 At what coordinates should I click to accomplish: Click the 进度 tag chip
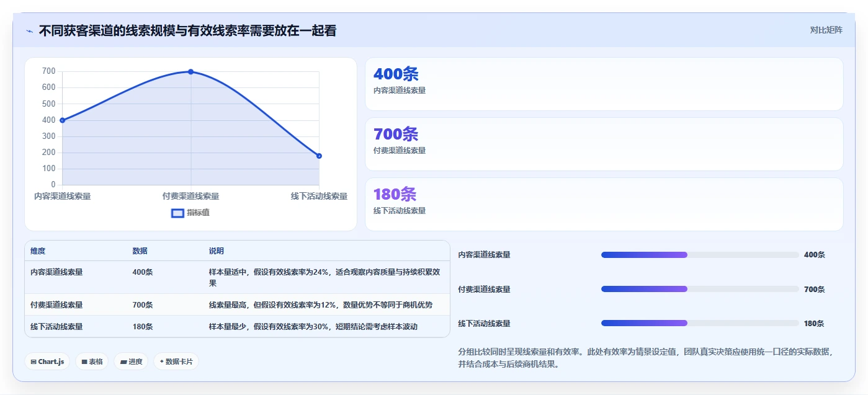131,362
